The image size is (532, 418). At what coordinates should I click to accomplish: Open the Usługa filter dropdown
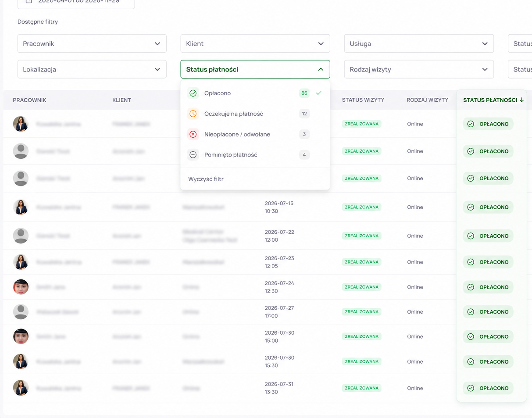tap(419, 44)
